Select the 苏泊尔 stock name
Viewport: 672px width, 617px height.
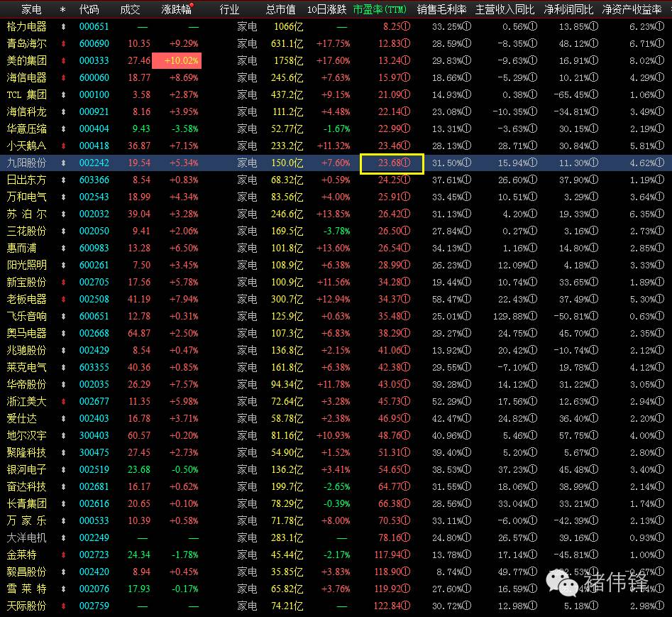click(26, 214)
